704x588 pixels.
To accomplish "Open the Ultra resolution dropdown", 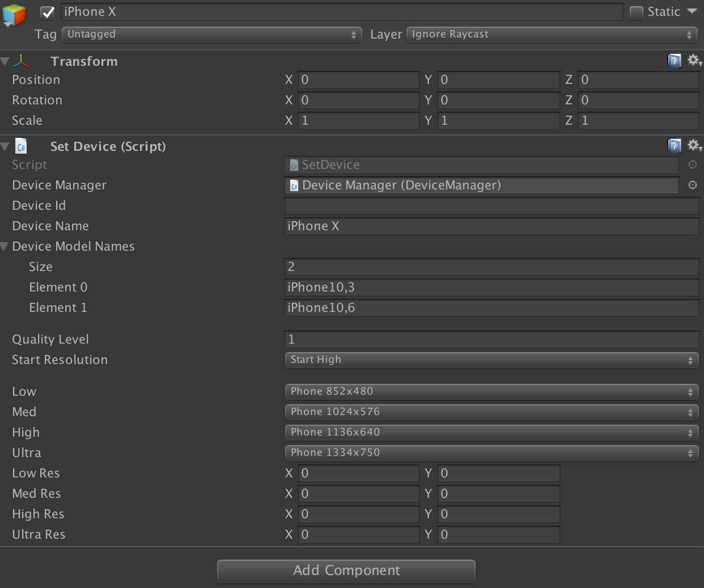I will (x=491, y=453).
